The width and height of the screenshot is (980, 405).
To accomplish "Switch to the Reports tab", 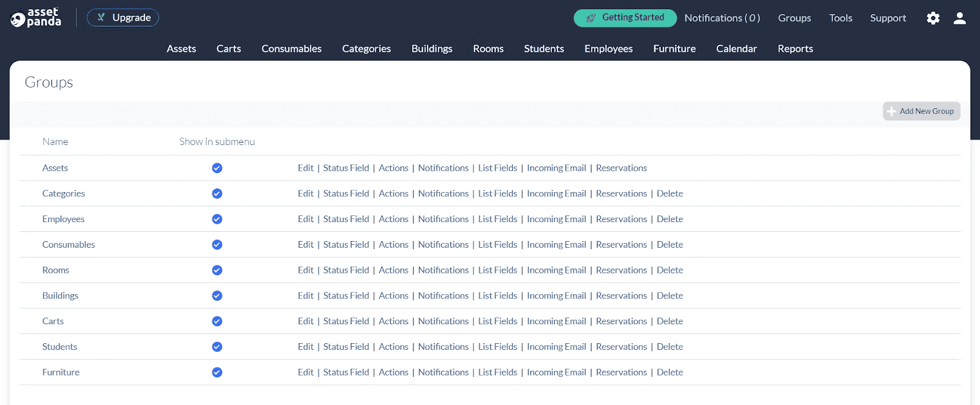I will tap(795, 49).
